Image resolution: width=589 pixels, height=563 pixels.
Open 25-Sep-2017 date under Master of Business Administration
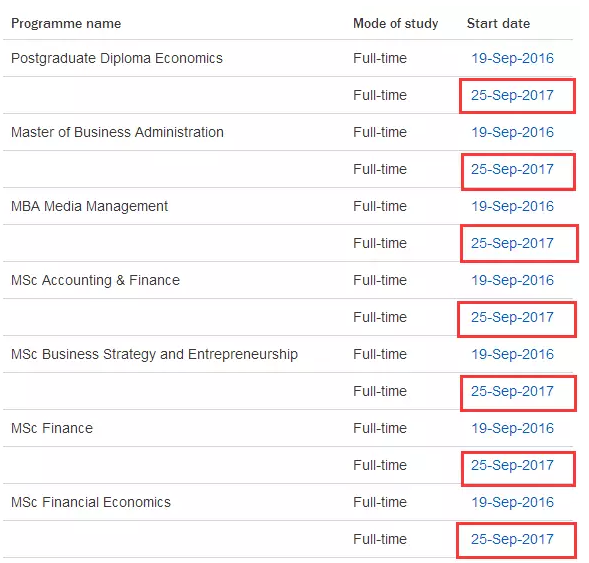(512, 169)
